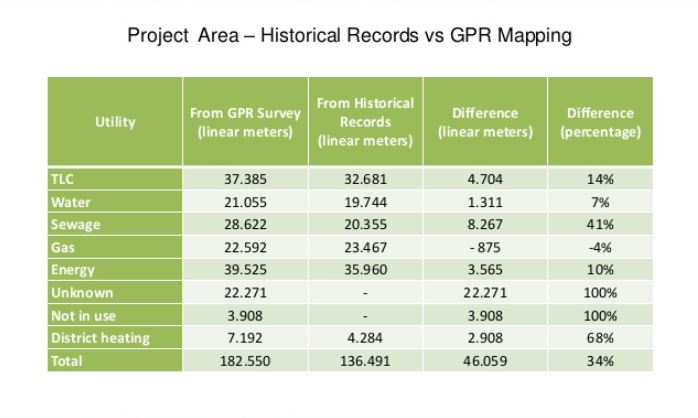Select the Gas row label
The image size is (698, 418).
(x=62, y=247)
